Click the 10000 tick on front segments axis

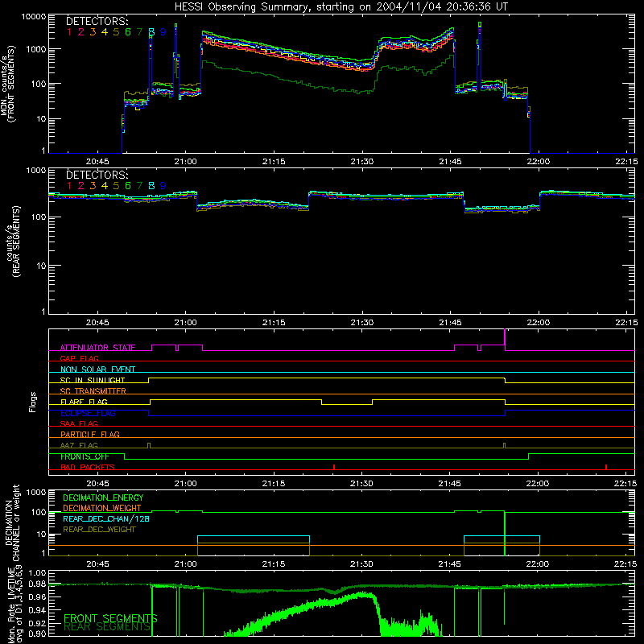[33, 16]
